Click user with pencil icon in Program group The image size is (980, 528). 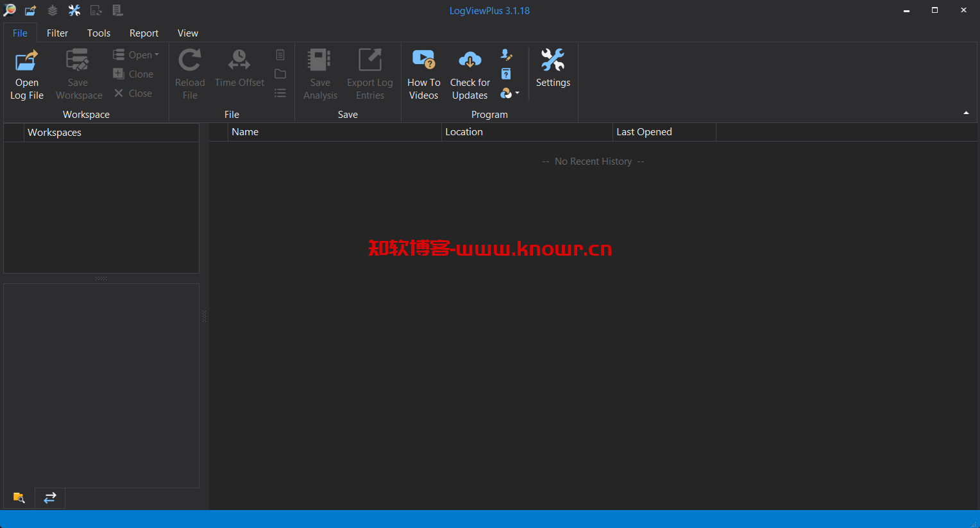click(507, 55)
